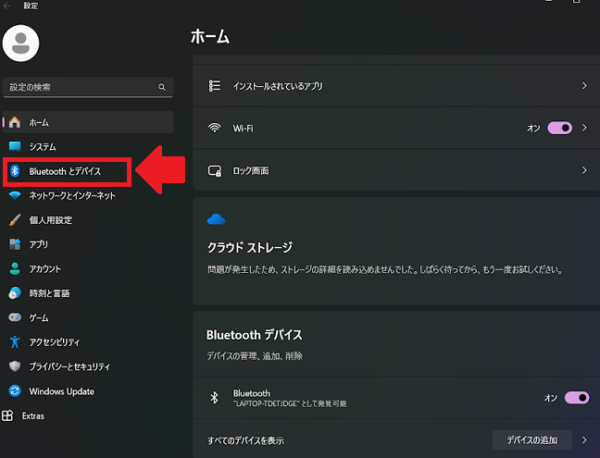Click the Accounts person icon
Image resolution: width=600 pixels, height=458 pixels.
15,269
